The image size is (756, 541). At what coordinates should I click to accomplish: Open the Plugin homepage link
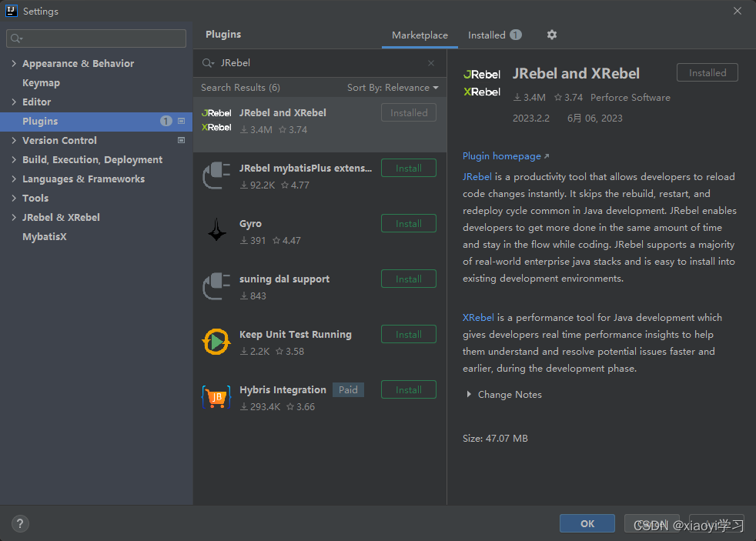pyautogui.click(x=505, y=156)
